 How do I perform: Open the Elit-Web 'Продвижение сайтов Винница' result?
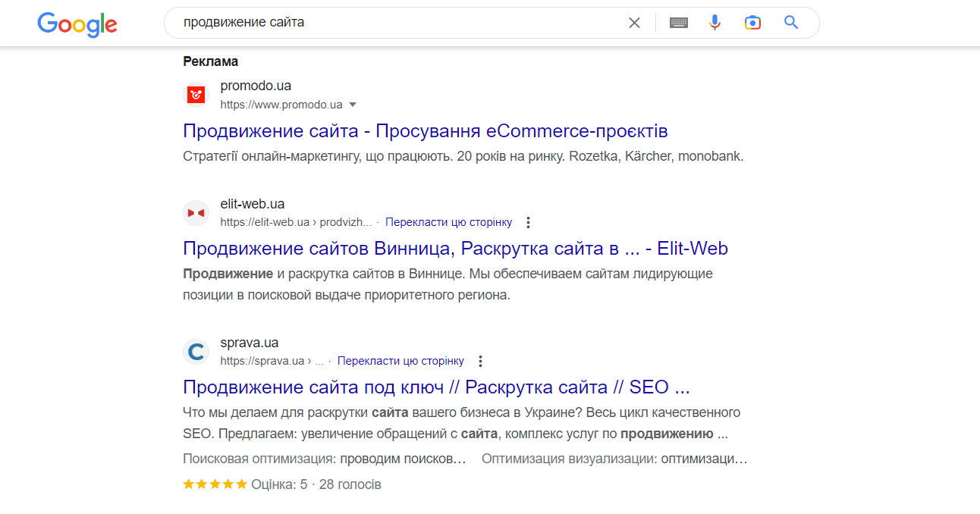pos(455,249)
